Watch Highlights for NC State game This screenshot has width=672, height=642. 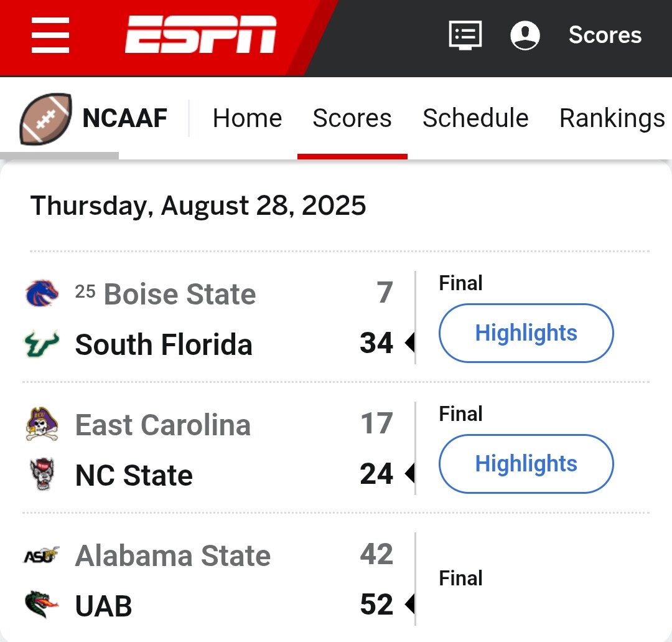coord(526,464)
